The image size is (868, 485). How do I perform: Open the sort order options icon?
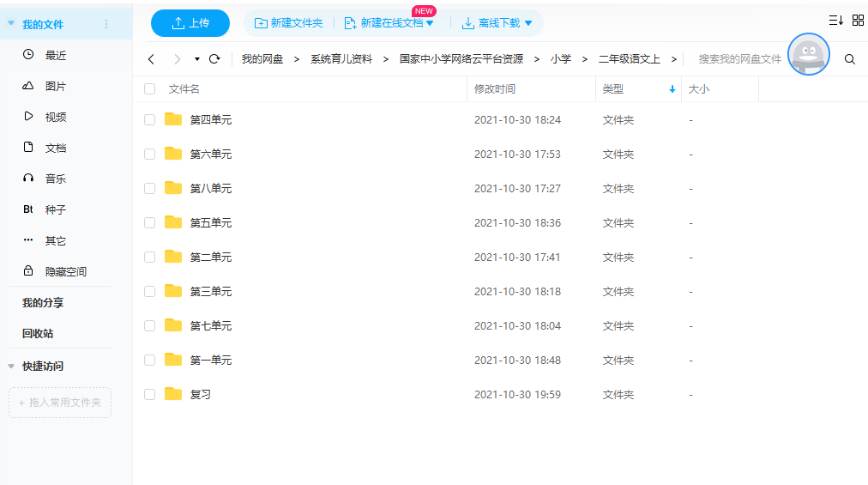pos(835,21)
